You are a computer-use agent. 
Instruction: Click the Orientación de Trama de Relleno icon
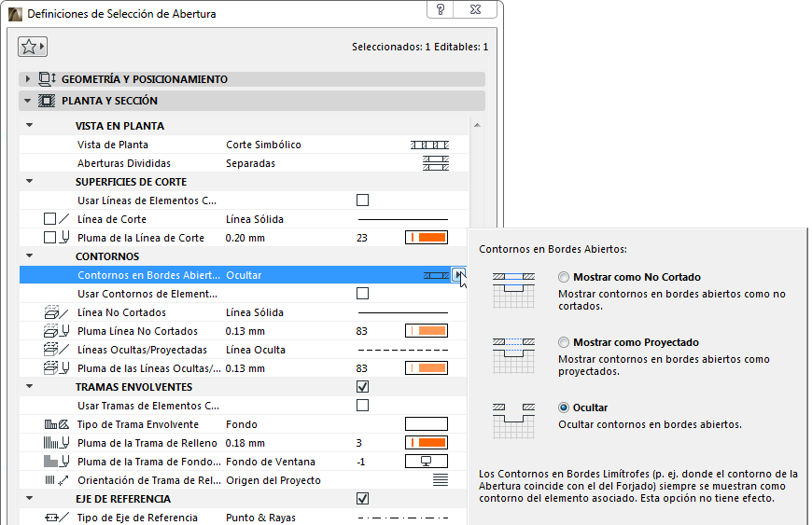click(x=56, y=480)
